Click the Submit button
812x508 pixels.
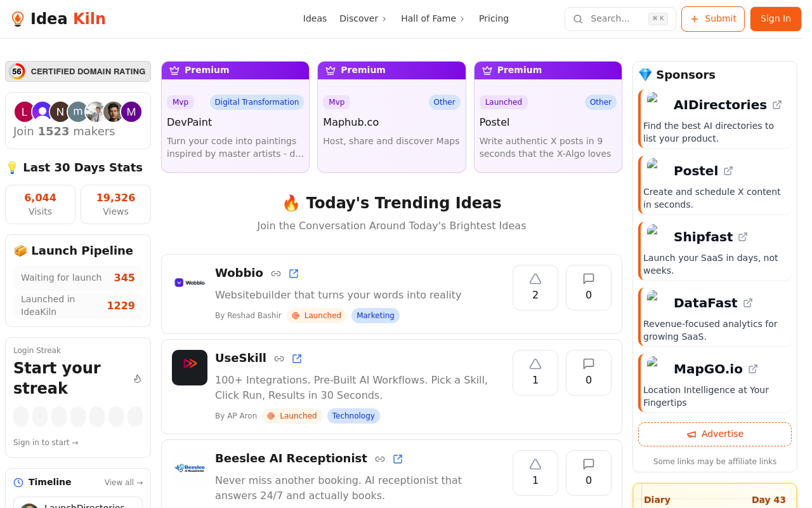[x=713, y=19]
